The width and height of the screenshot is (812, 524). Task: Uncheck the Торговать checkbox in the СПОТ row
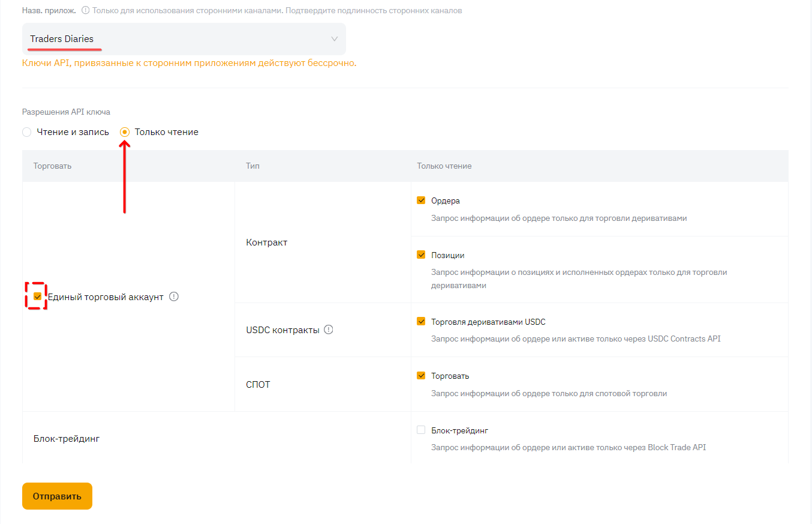tap(421, 376)
